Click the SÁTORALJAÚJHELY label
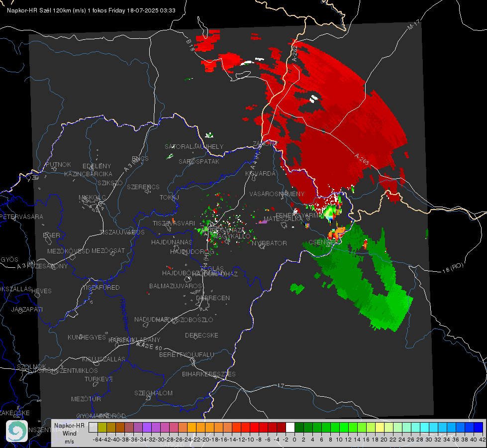Screen dimensions: 487x448 click(x=194, y=146)
